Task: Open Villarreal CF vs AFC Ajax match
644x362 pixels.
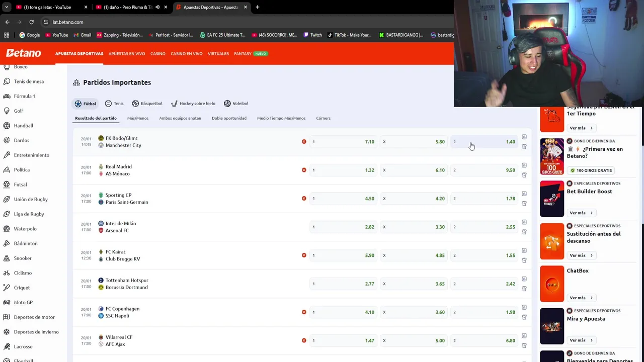Action: (119, 341)
